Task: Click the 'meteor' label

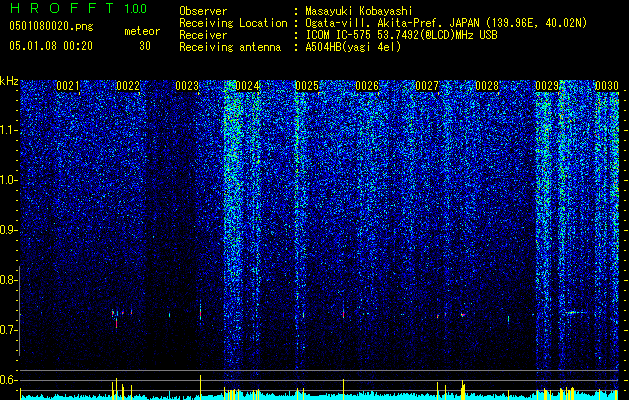Action: (142, 31)
